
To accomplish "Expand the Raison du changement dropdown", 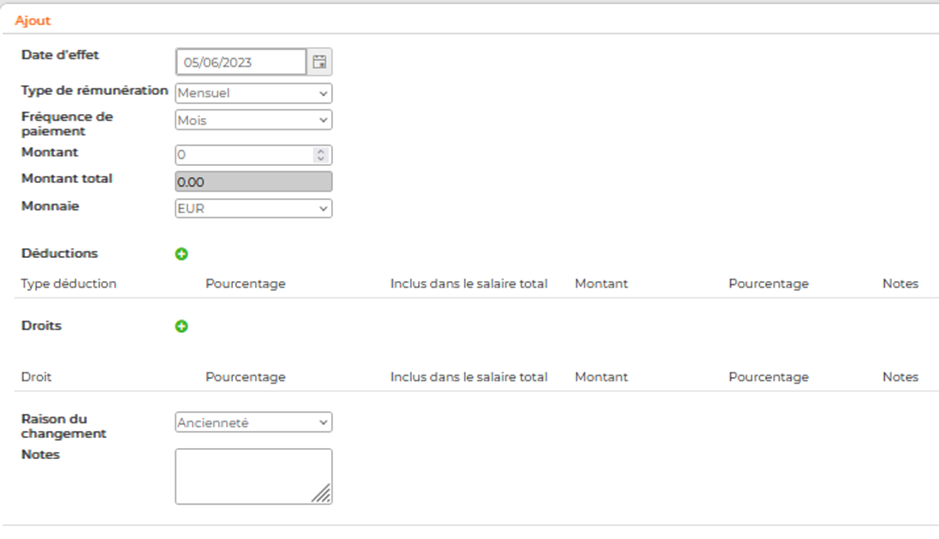I will click(x=253, y=422).
